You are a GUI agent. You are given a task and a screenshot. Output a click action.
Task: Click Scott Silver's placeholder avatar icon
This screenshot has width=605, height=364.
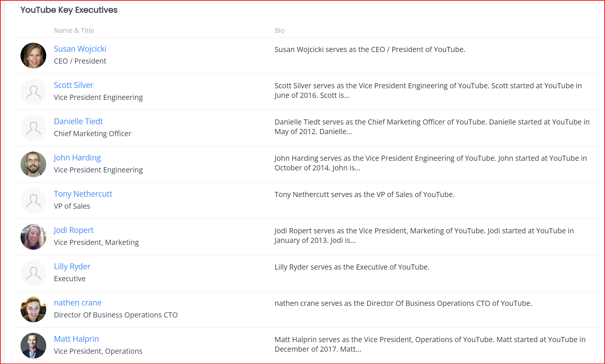click(33, 92)
